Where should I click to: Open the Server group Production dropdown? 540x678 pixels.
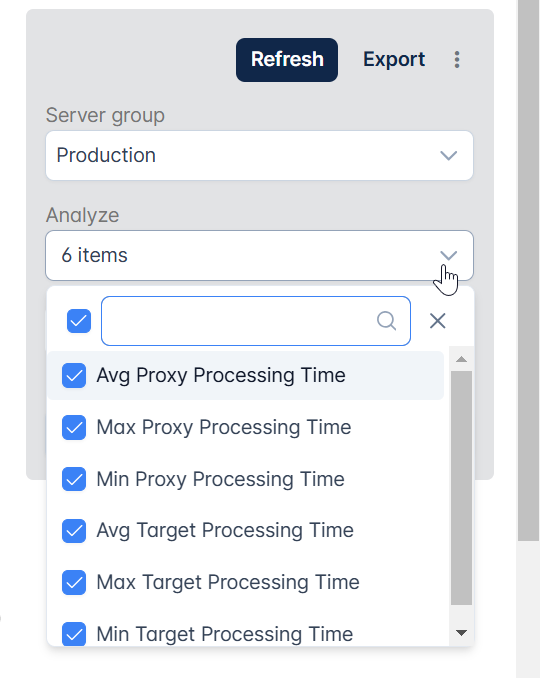click(259, 156)
